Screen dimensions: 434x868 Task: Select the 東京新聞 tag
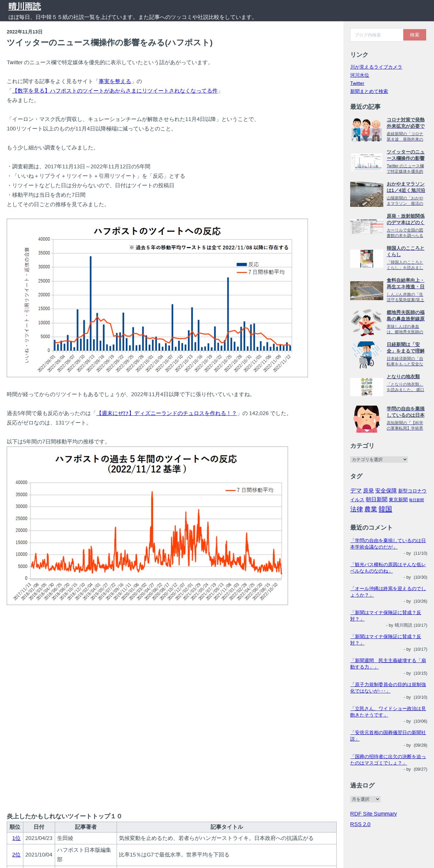coord(398,500)
